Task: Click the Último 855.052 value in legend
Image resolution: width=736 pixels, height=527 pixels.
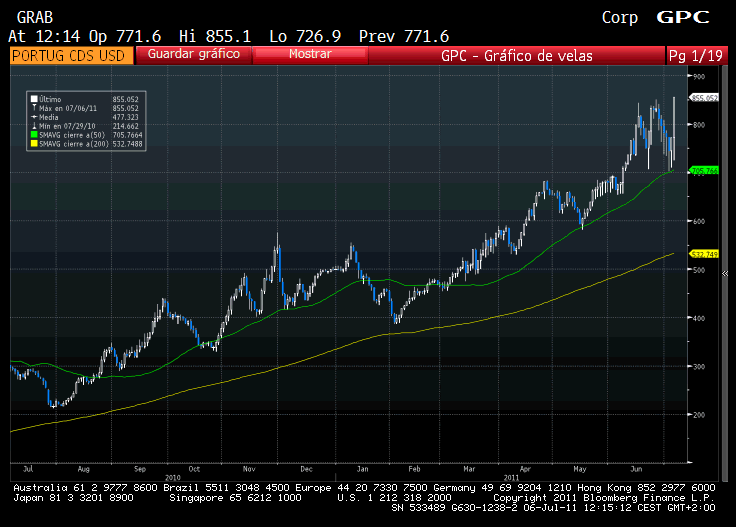Action: pyautogui.click(x=125, y=99)
